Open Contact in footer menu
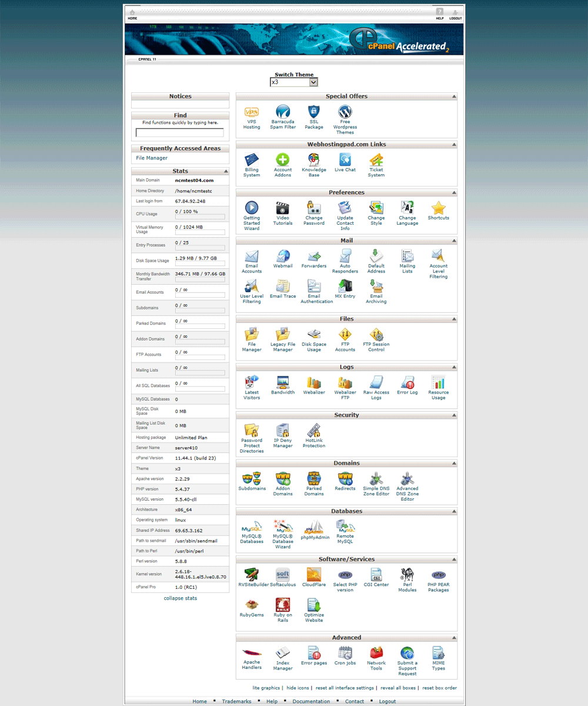The image size is (588, 706). (x=355, y=701)
